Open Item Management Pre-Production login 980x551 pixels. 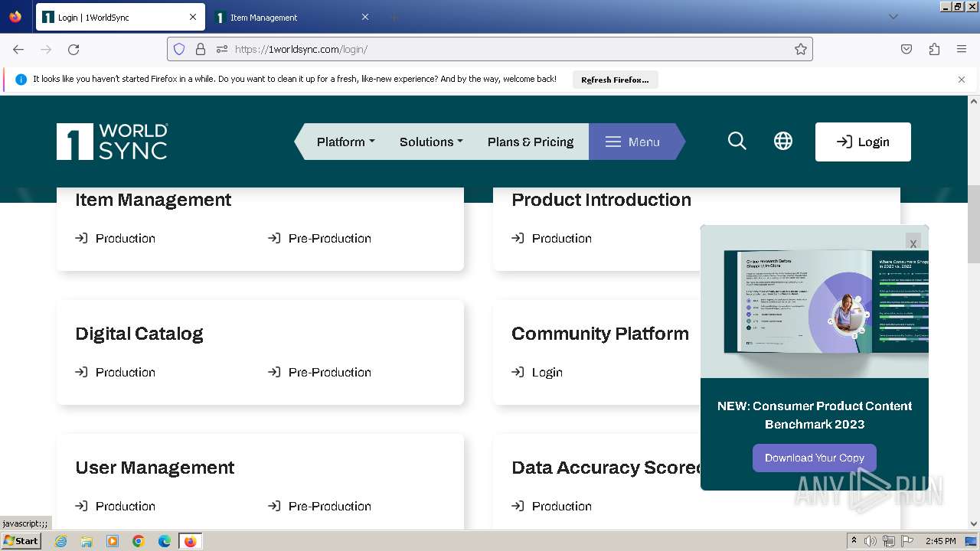coord(319,238)
